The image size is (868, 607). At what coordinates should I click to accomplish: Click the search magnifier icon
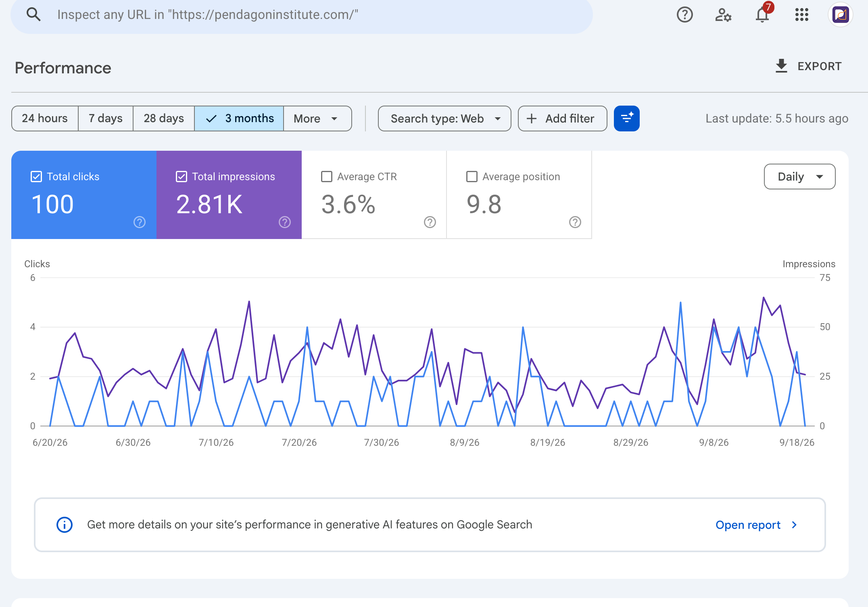coord(33,15)
